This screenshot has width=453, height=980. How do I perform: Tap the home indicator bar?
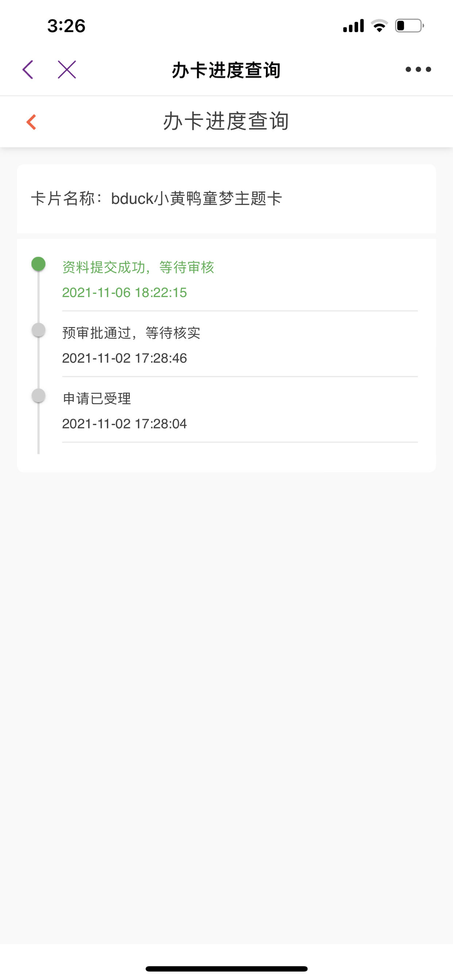pos(226,969)
